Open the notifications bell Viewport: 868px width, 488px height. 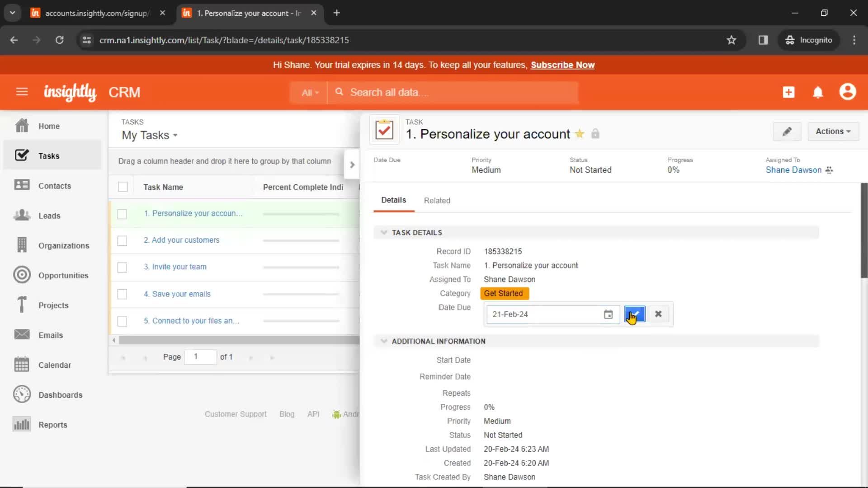[818, 93]
